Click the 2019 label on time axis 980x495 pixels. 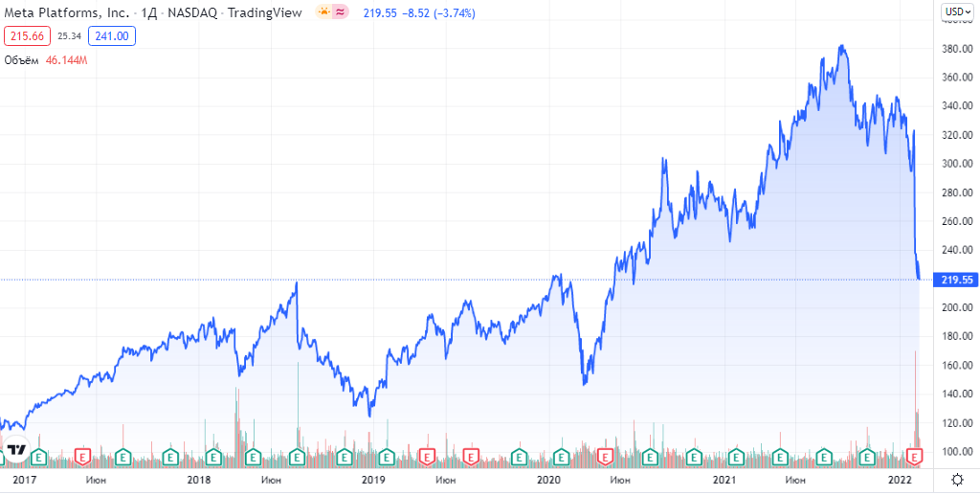[x=373, y=480]
